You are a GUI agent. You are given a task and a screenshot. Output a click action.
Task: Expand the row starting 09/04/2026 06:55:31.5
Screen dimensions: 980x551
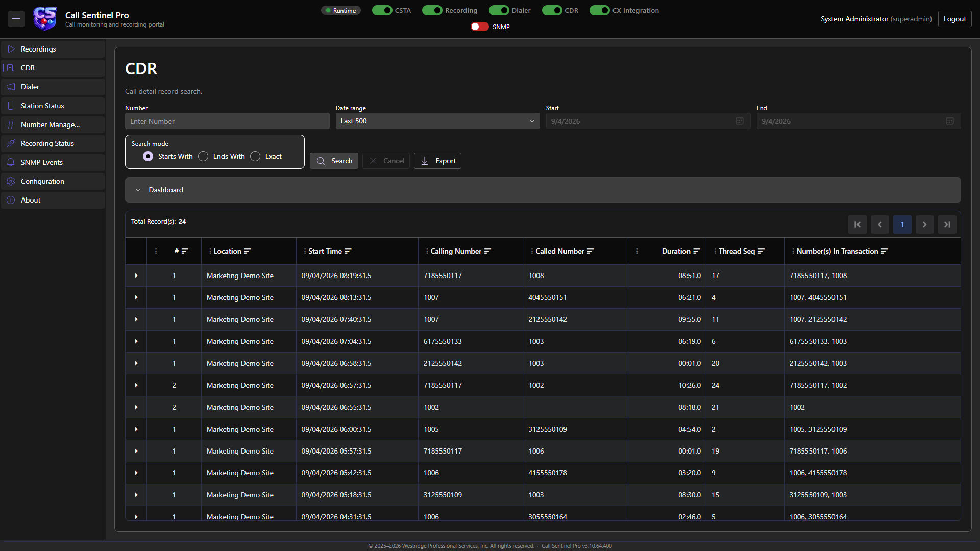coord(136,407)
